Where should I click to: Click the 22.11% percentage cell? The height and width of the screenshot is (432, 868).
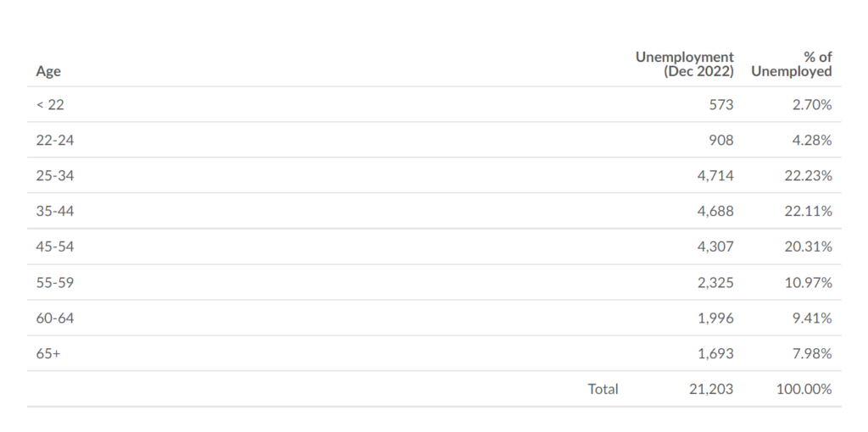tap(808, 211)
